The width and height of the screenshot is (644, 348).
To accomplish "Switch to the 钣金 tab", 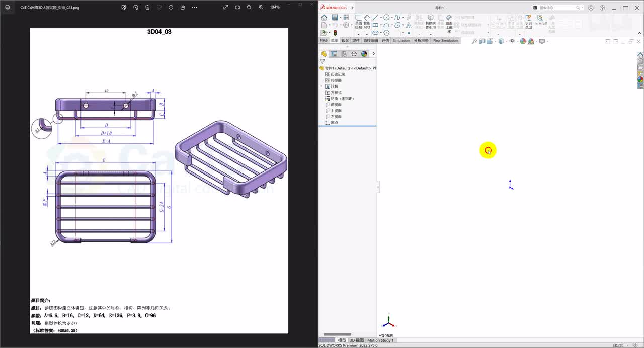I will (345, 40).
